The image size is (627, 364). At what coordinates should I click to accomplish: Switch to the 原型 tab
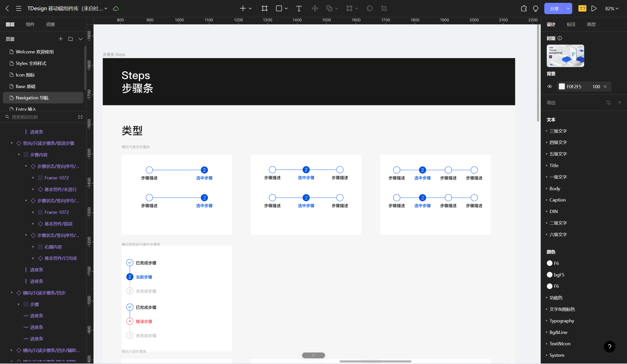pyautogui.click(x=591, y=24)
